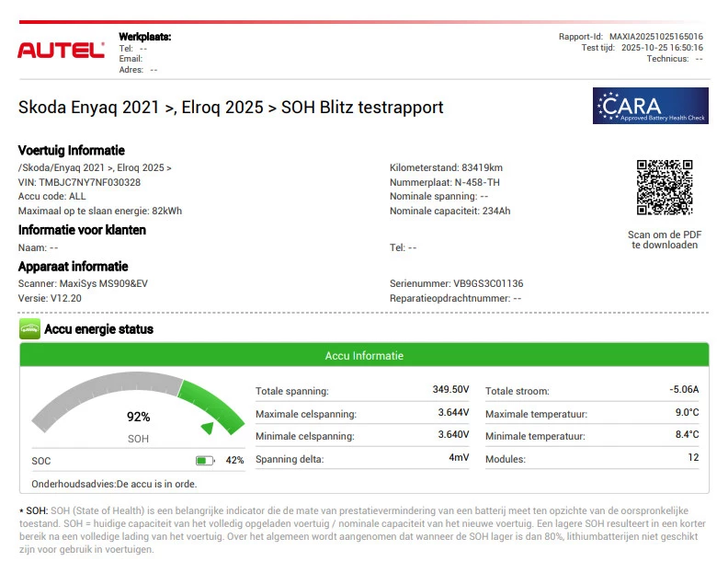Click the SOC battery level icon
This screenshot has width=728, height=561.
pyautogui.click(x=205, y=461)
